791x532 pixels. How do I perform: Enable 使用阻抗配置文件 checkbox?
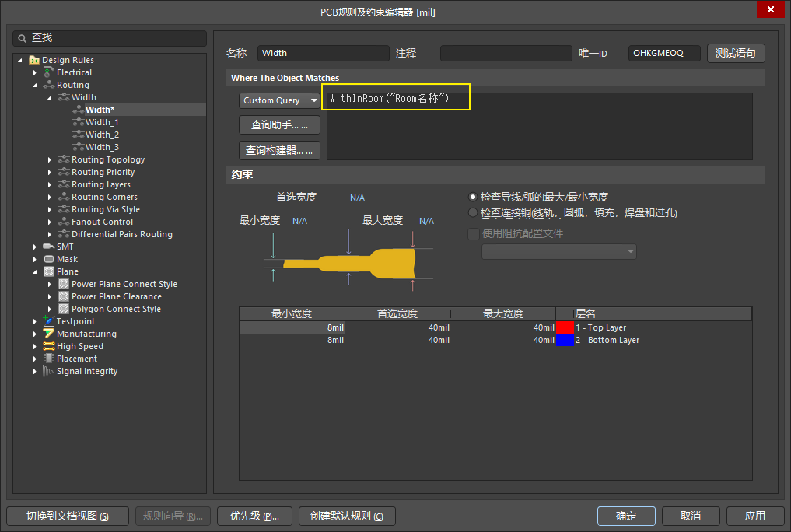pyautogui.click(x=473, y=233)
